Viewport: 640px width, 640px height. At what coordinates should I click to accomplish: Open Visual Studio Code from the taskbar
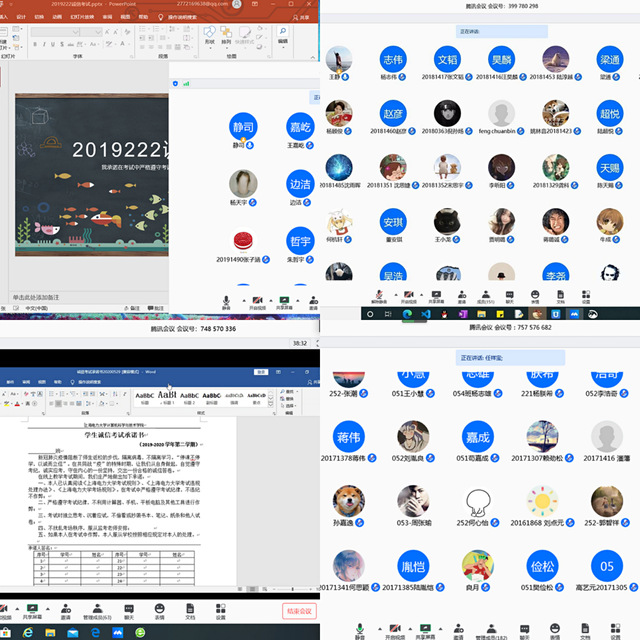426,313
